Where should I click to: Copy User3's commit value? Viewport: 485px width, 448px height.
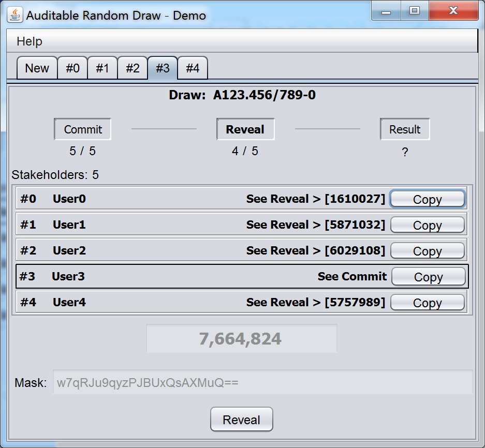[x=429, y=277]
